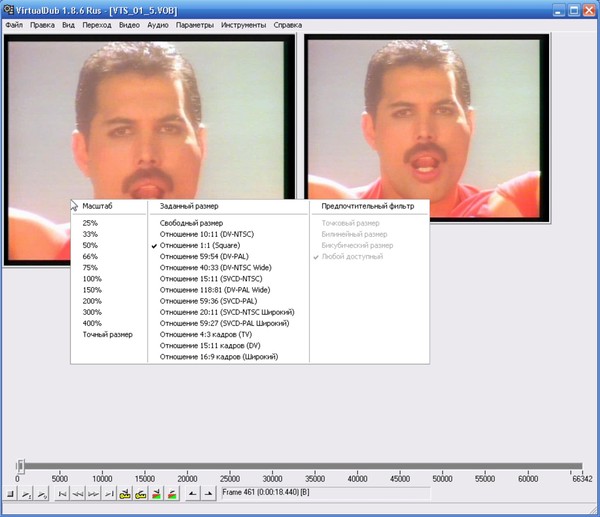Open the Вид menu
The height and width of the screenshot is (517, 600).
pyautogui.click(x=68, y=25)
